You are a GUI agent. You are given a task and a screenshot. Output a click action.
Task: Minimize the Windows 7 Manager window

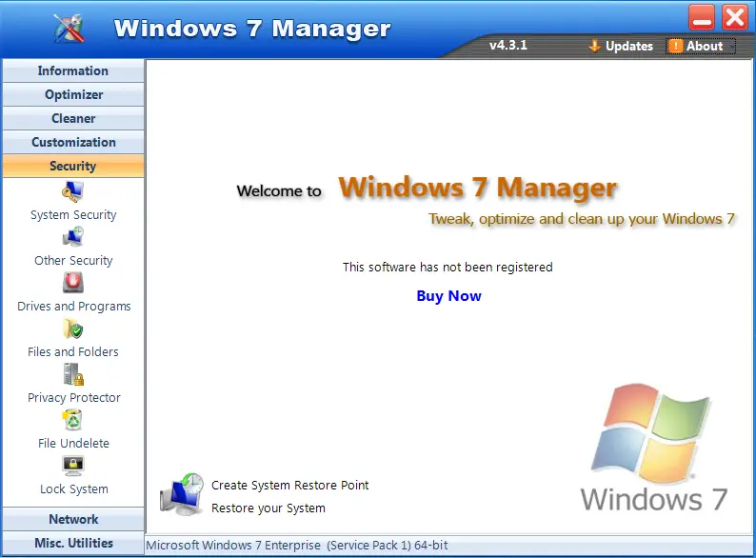click(702, 17)
